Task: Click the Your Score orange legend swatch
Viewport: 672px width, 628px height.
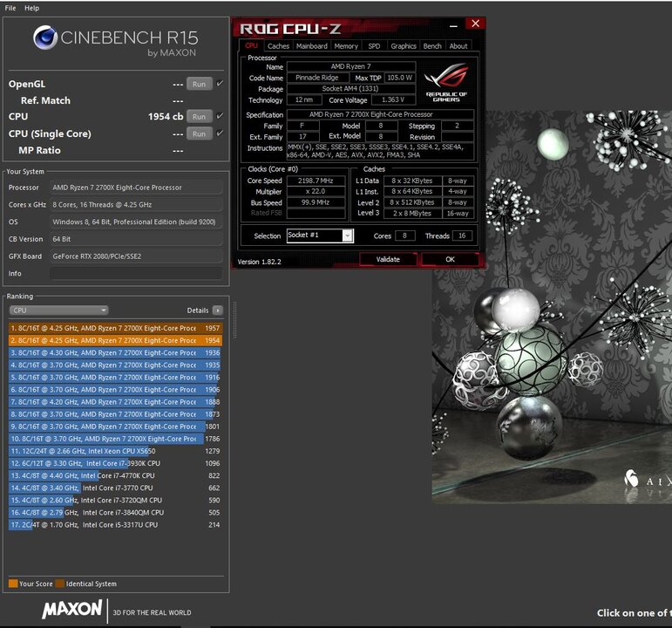Action: coord(13,584)
